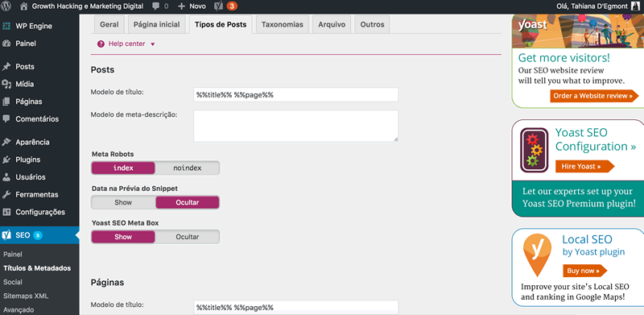644x315 pixels.
Task: Click the Yoast Get more visitors banner image
Action: pos(577,31)
